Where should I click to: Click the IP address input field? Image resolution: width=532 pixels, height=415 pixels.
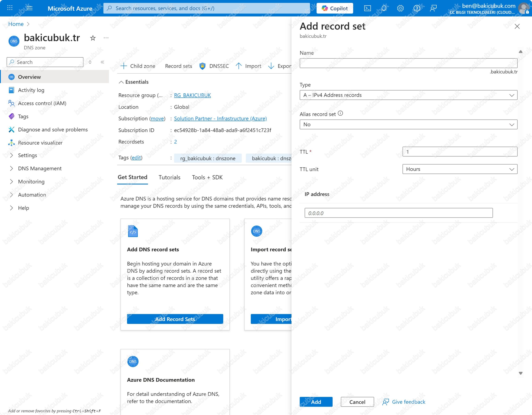398,213
